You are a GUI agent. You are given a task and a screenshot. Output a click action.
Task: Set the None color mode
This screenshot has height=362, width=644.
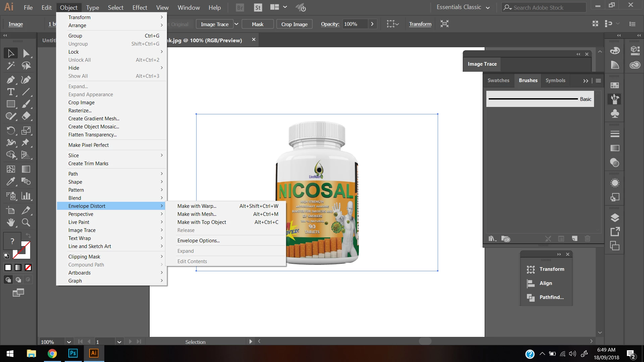29,267
